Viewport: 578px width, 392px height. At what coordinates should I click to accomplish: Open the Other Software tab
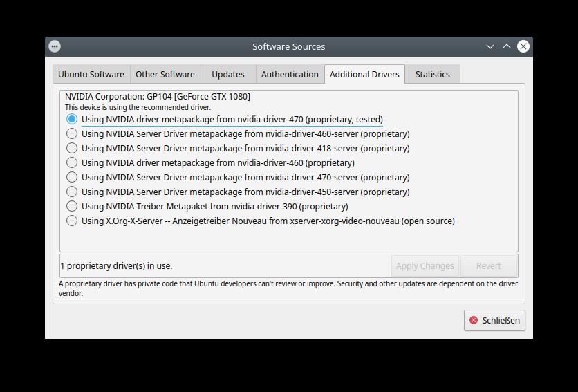(165, 74)
